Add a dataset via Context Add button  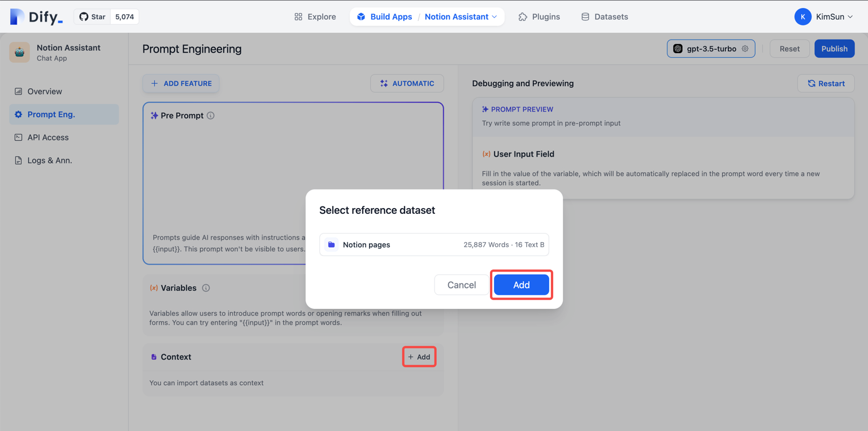click(x=419, y=357)
